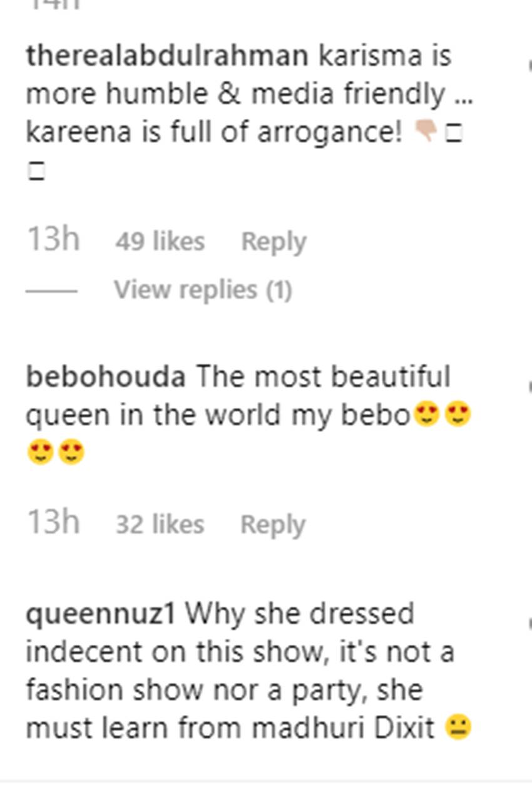Like bebohouda's comment with heart icon
Image resolution: width=532 pixels, height=807 pixels.
(x=529, y=386)
